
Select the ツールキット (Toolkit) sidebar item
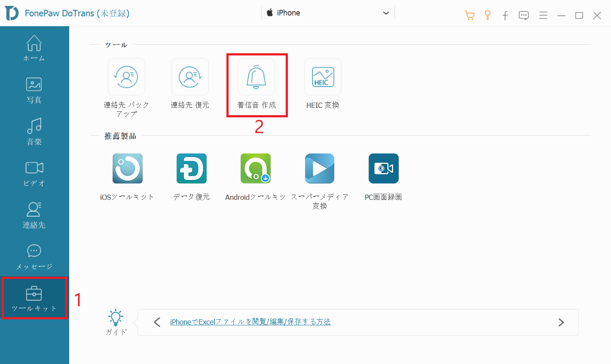[34, 299]
